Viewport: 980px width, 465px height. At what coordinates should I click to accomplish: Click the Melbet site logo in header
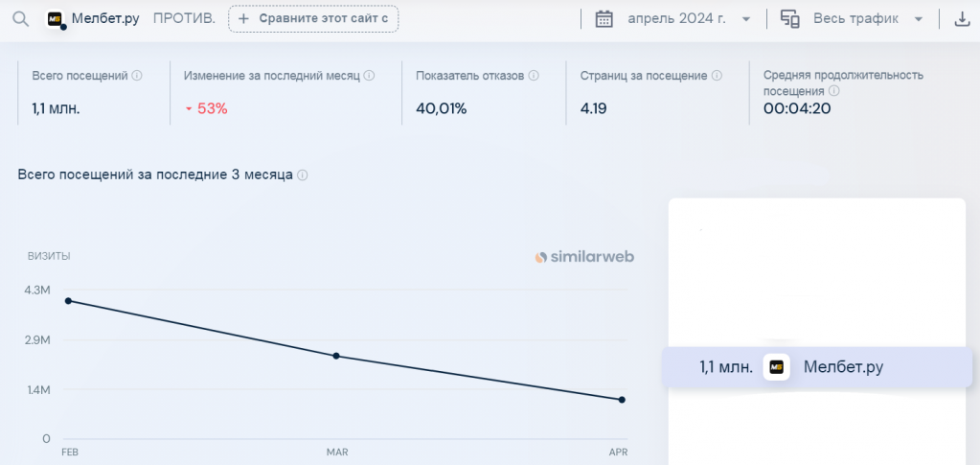click(57, 19)
